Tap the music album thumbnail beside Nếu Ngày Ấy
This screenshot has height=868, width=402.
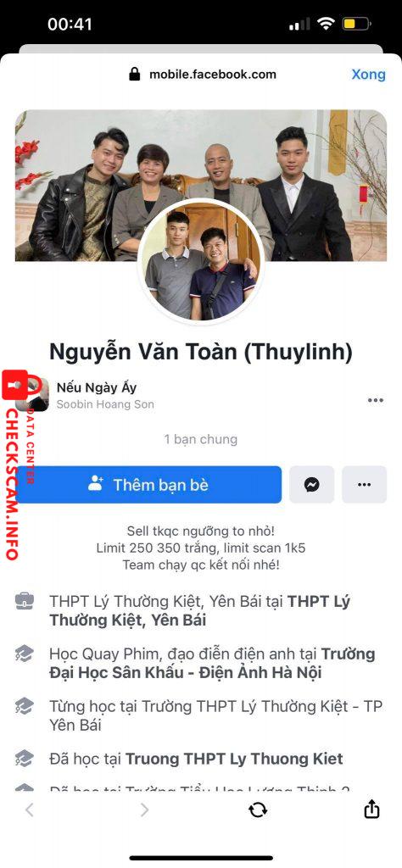pyautogui.click(x=31, y=395)
